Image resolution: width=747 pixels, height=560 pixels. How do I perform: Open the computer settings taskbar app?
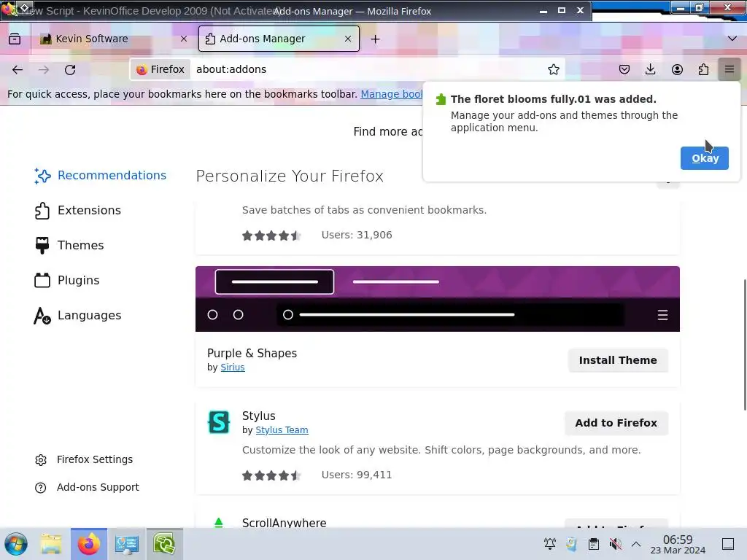click(x=126, y=544)
